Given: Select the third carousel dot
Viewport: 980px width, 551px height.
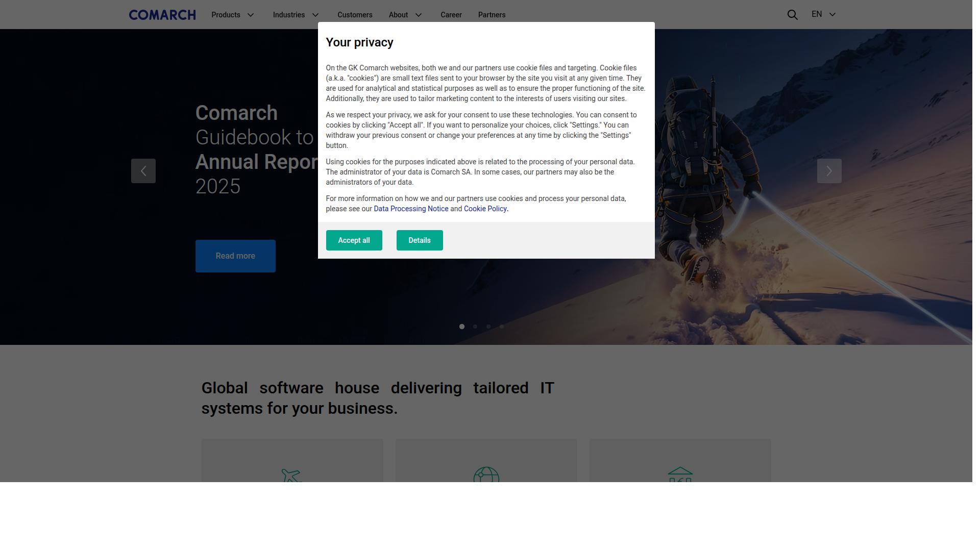Looking at the screenshot, I should pos(488,327).
